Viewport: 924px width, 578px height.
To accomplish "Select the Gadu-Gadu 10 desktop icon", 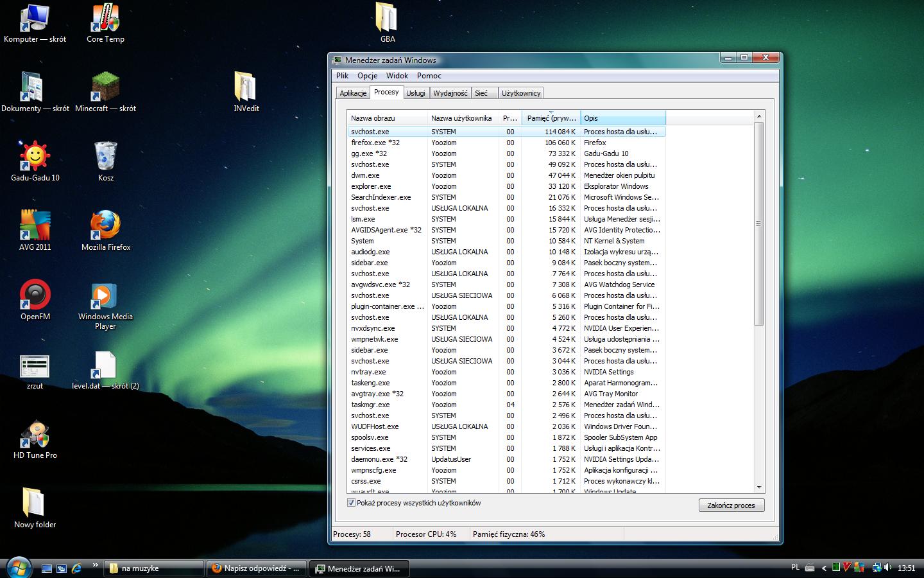I will [x=35, y=162].
